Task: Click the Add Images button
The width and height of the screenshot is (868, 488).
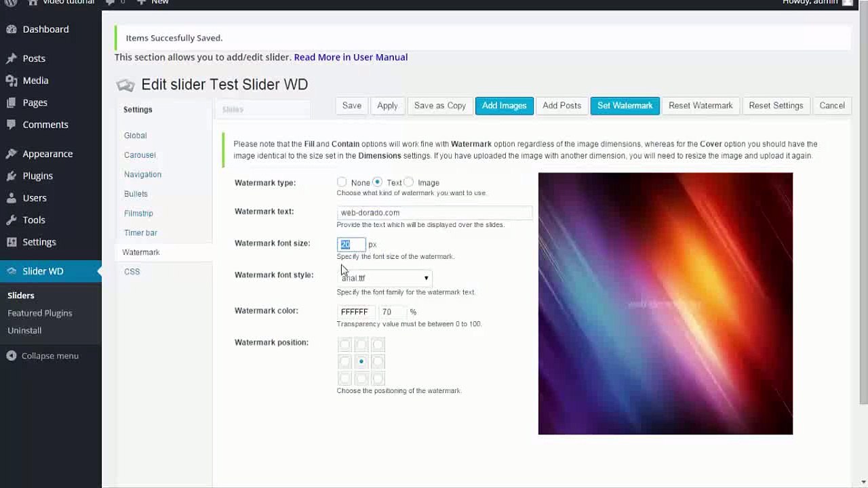Action: point(505,106)
